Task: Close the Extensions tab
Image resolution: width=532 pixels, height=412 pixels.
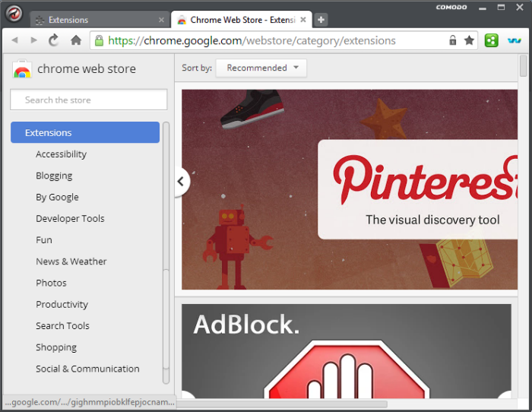Action: 161,20
